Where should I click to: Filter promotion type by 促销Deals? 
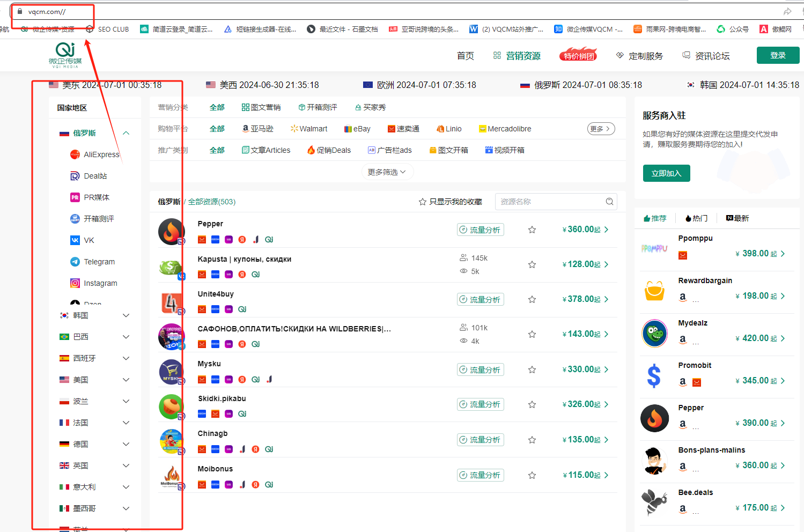tap(329, 150)
